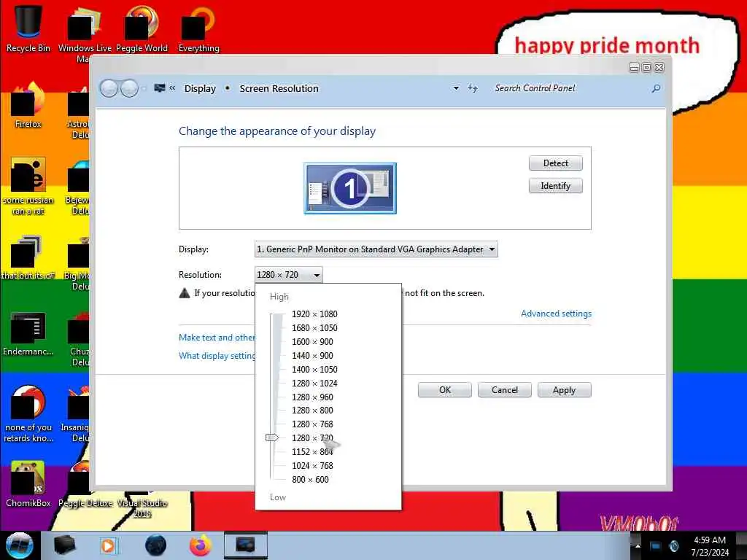The height and width of the screenshot is (560, 747).
Task: Open the Firefox desktop shortcut
Action: [x=28, y=106]
